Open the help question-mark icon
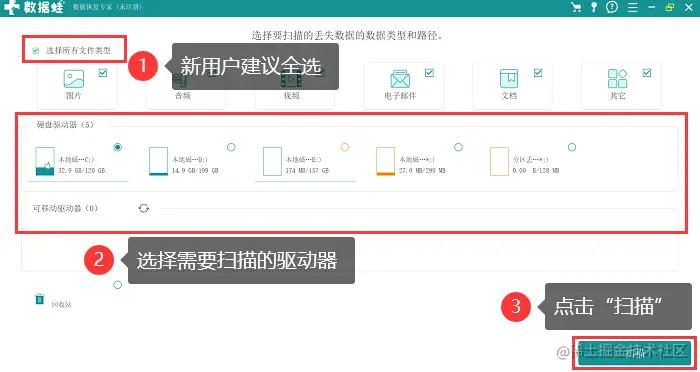This screenshot has height=372, width=700. point(612,7)
